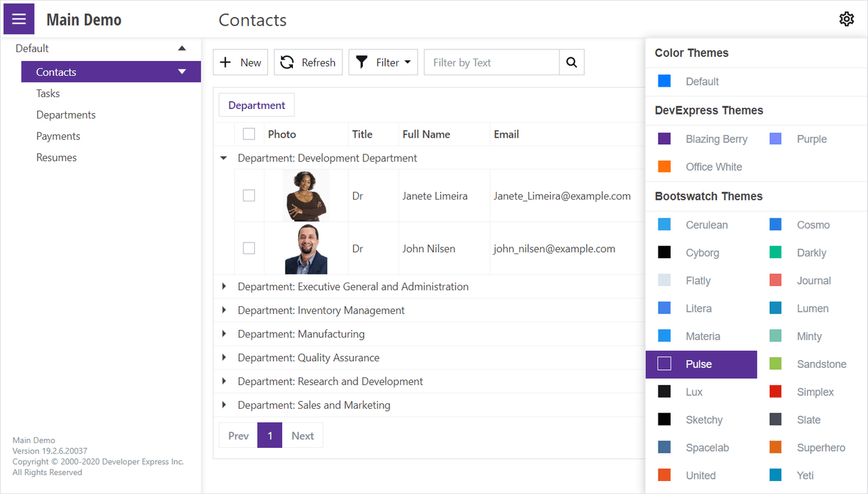Check the Janete Limeira row checkbox

(x=249, y=196)
